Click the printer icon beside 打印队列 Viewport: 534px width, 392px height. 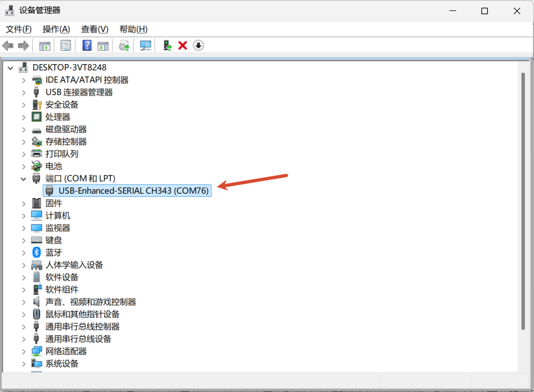pyautogui.click(x=36, y=154)
